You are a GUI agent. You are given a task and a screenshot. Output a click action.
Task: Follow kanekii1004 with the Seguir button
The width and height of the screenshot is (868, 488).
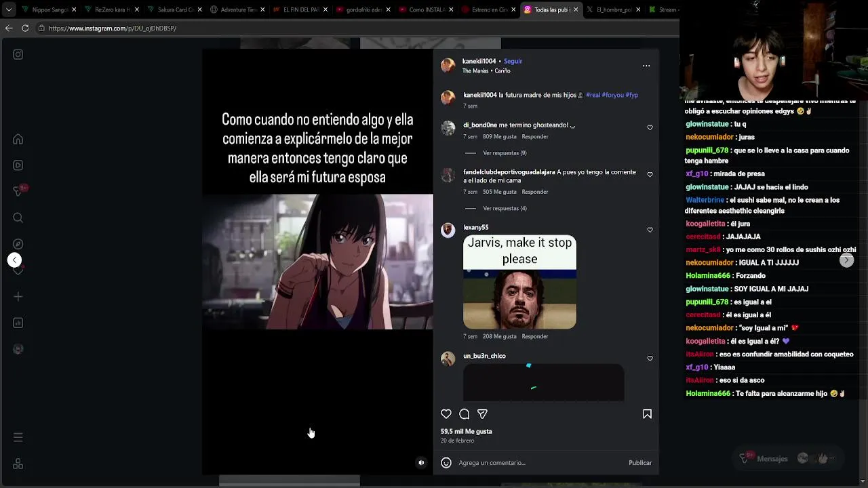[x=513, y=61]
